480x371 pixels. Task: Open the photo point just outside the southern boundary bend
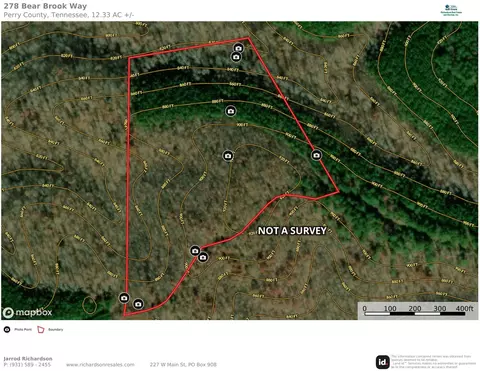[203, 257]
